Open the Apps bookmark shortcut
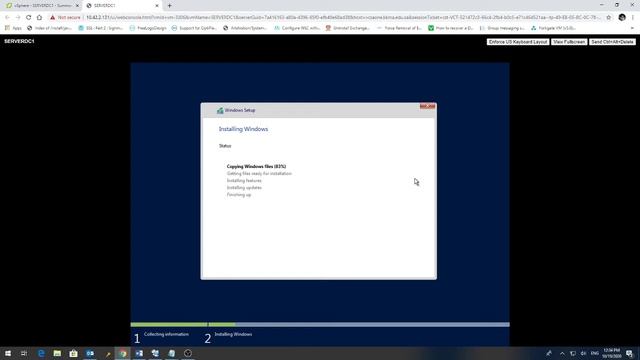Image resolution: width=640 pixels, height=360 pixels. pos(13,28)
